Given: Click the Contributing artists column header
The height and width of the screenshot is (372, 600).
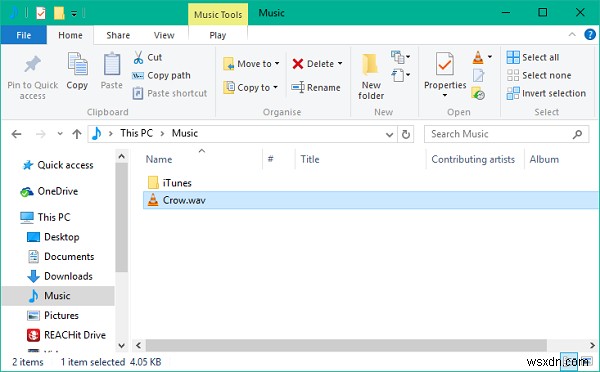Looking at the screenshot, I should coord(473,159).
